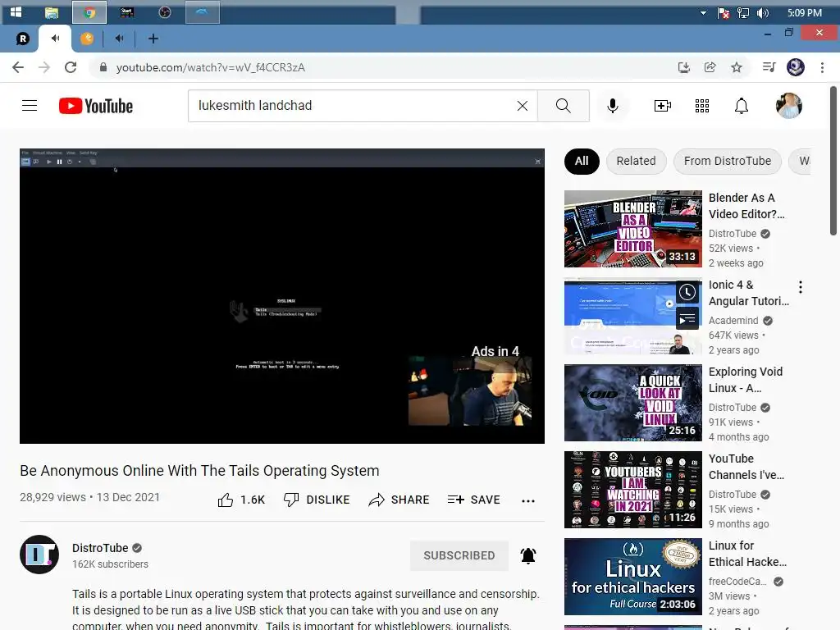840x630 pixels.
Task: Open the Linux for Ethical Hackers video title
Action: (x=748, y=554)
